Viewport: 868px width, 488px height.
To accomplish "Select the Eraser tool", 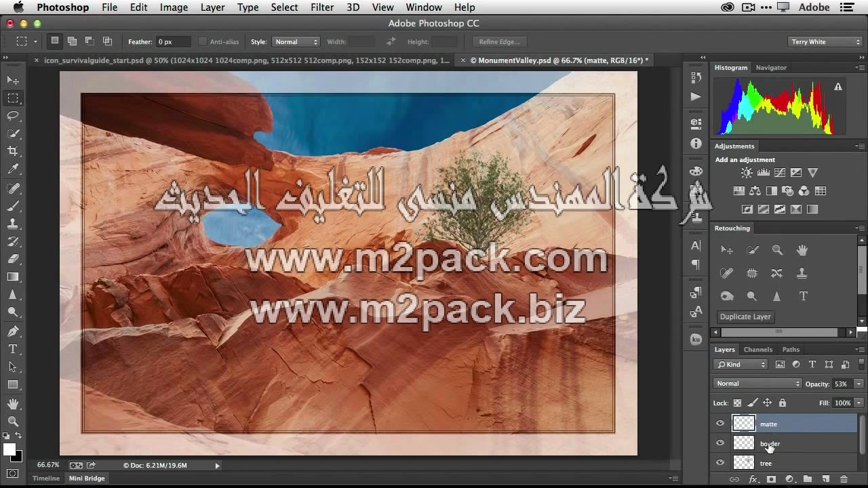I will [13, 258].
